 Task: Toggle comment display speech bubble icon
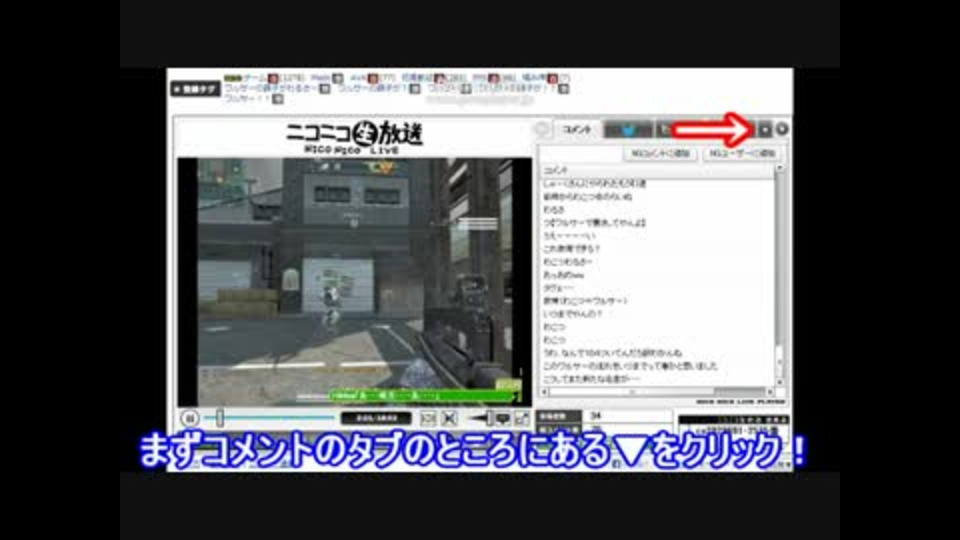[503, 419]
